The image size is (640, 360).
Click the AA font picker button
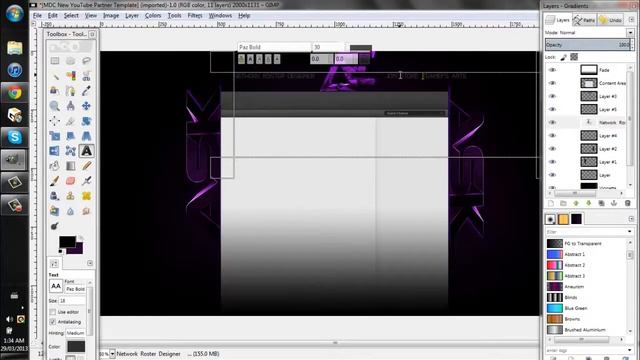pyautogui.click(x=56, y=286)
